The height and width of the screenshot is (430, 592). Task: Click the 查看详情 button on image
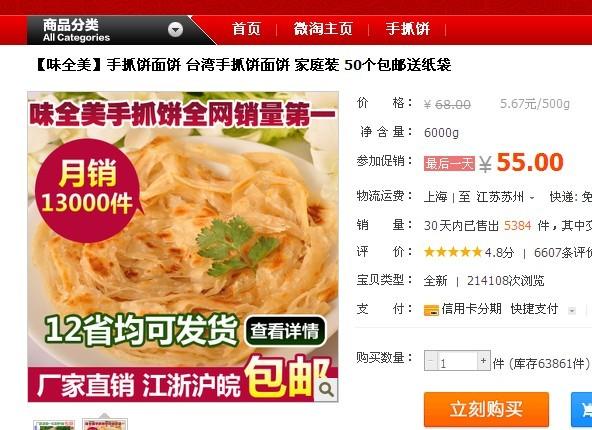[285, 331]
